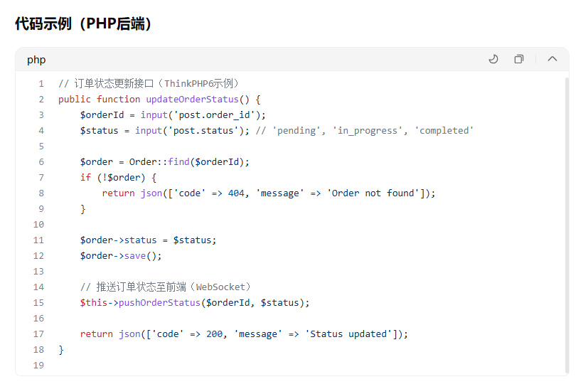This screenshot has width=588, height=389.
Task: Click the php language label
Action: point(36,60)
